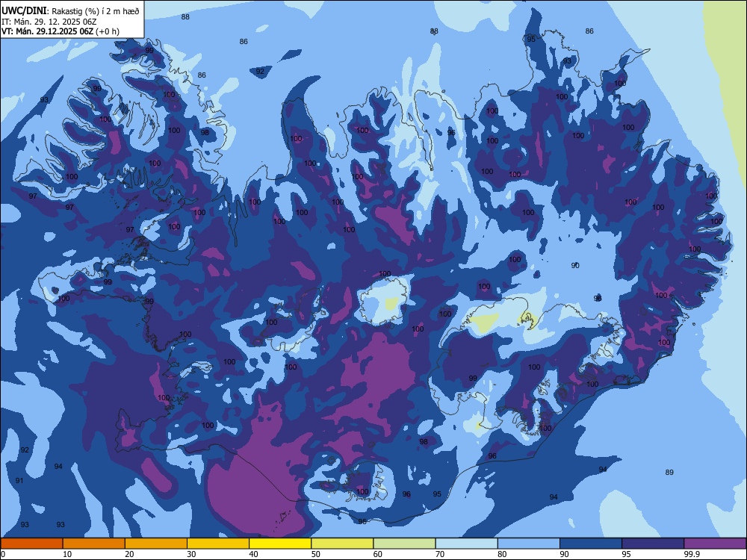The height and width of the screenshot is (560, 747).
Task: Click the pale blue 70–80 legend swatch
Action: coord(466,544)
